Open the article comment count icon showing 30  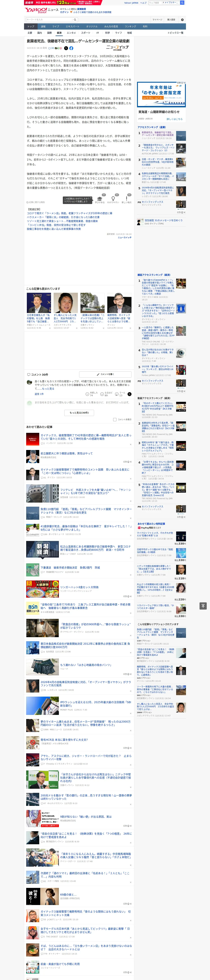coord(51,48)
